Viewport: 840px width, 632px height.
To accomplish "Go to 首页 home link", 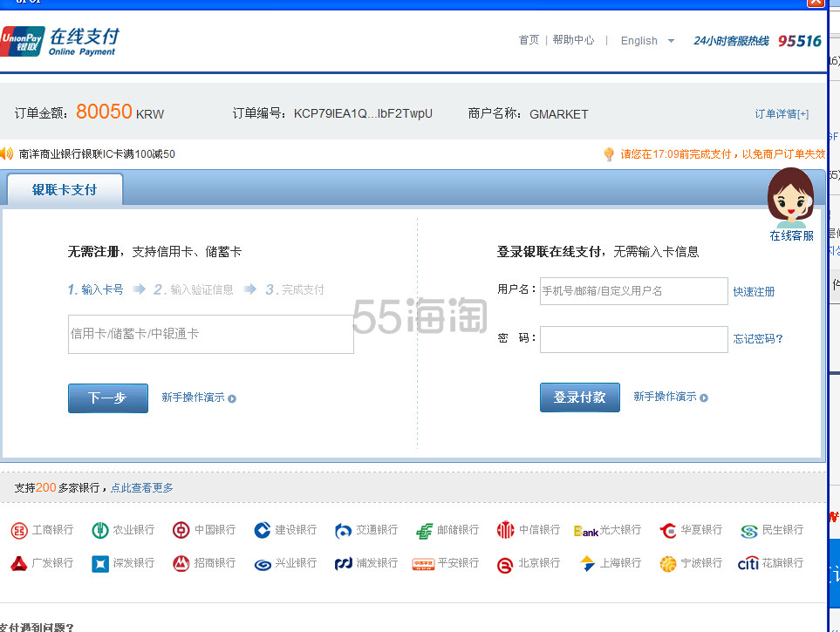I will (x=529, y=40).
